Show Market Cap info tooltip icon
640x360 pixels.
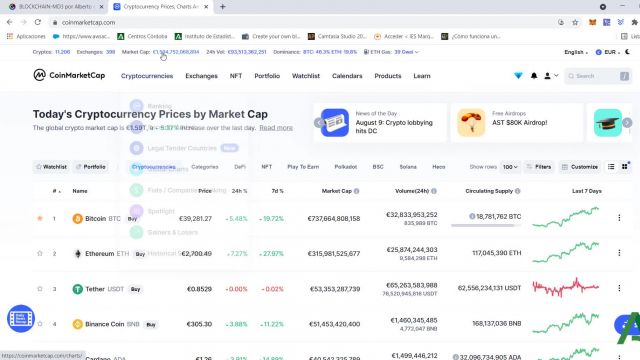point(356,191)
